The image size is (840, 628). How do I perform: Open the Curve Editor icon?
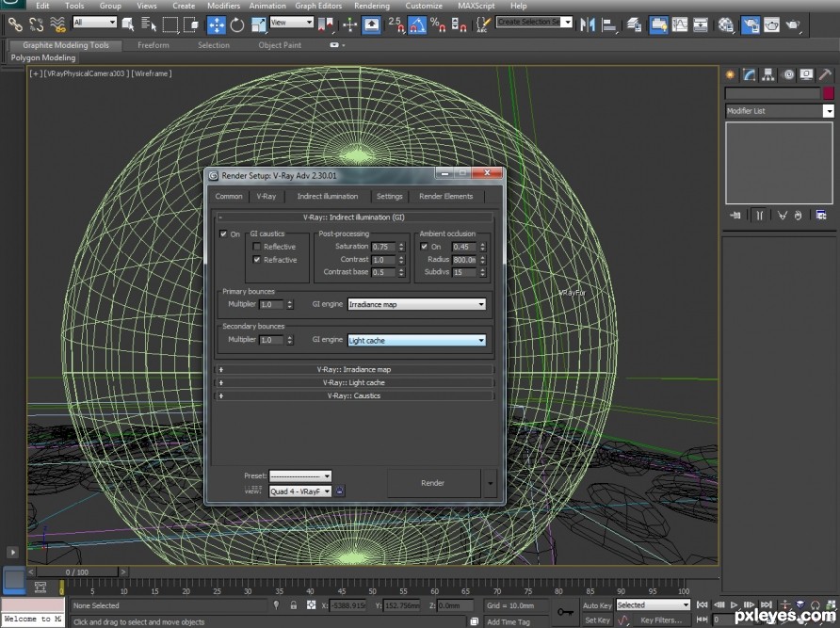coord(680,24)
